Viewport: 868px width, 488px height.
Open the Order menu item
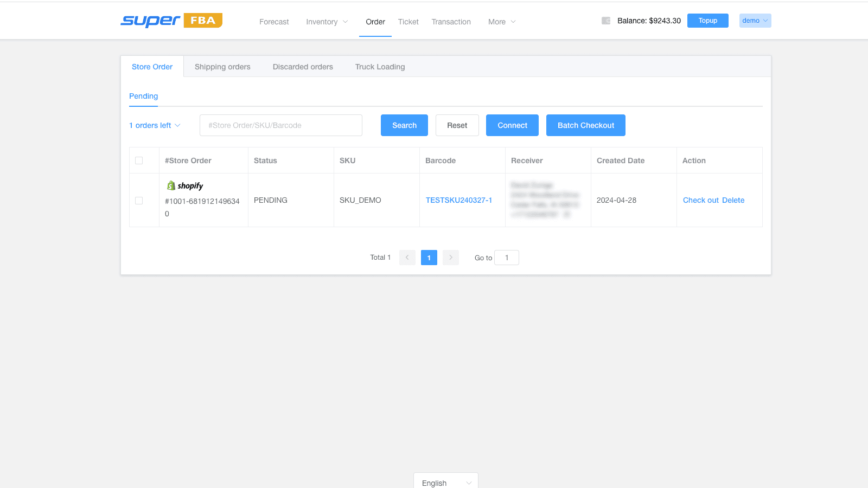click(x=375, y=22)
